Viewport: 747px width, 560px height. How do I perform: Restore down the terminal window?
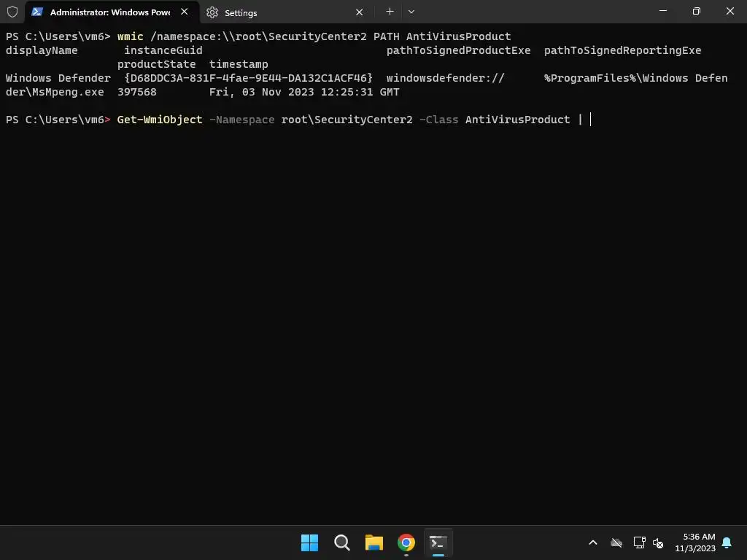pos(697,11)
